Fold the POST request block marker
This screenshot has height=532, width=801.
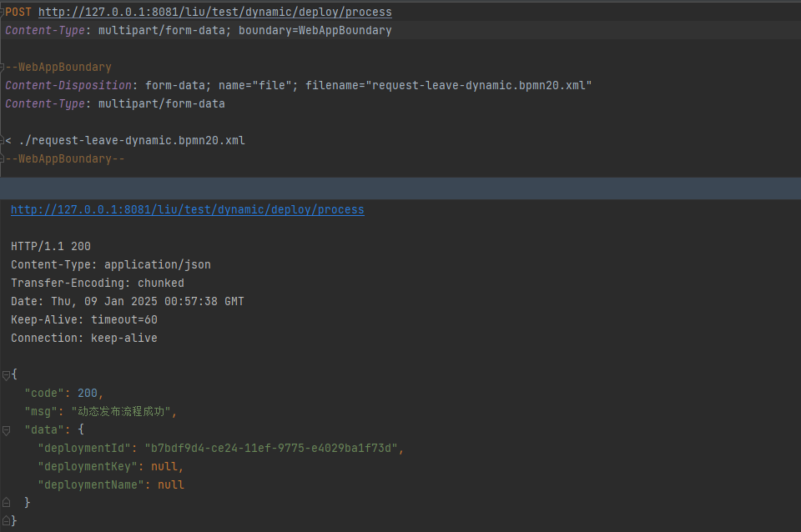(3, 13)
